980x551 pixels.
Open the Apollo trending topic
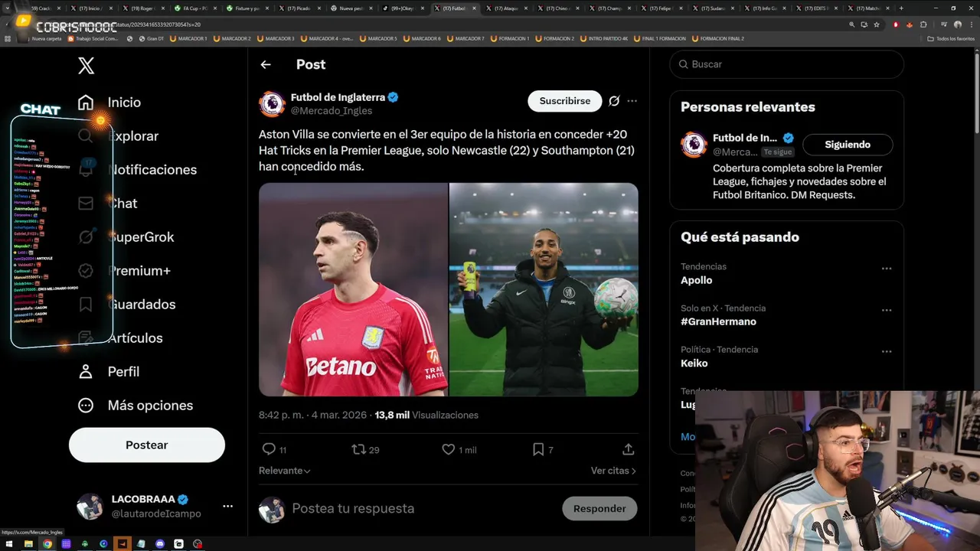(696, 280)
